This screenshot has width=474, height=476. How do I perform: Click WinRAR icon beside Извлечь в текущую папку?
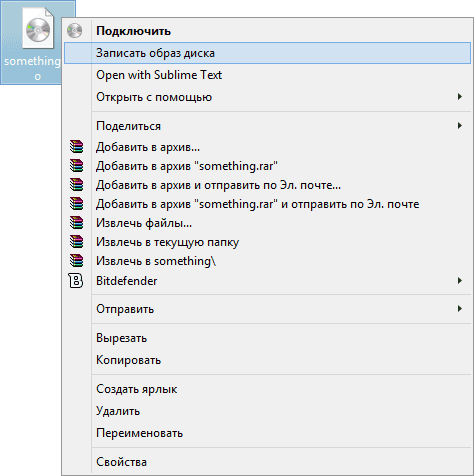[76, 242]
